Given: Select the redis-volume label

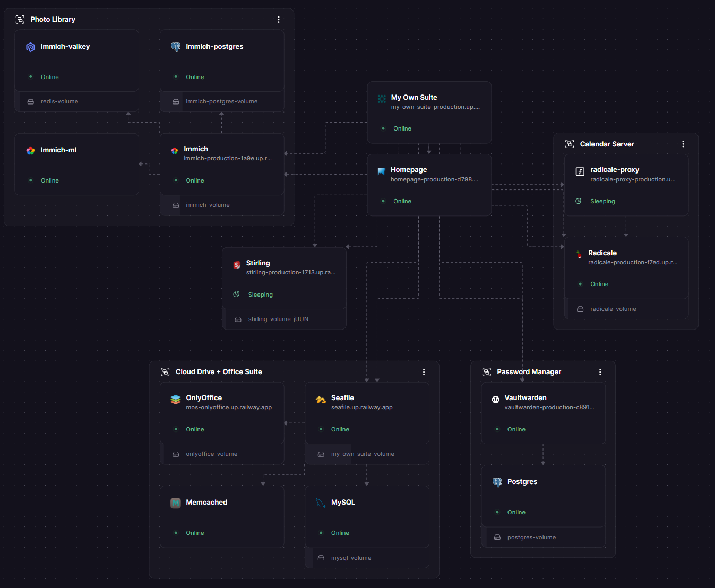Looking at the screenshot, I should (x=59, y=102).
